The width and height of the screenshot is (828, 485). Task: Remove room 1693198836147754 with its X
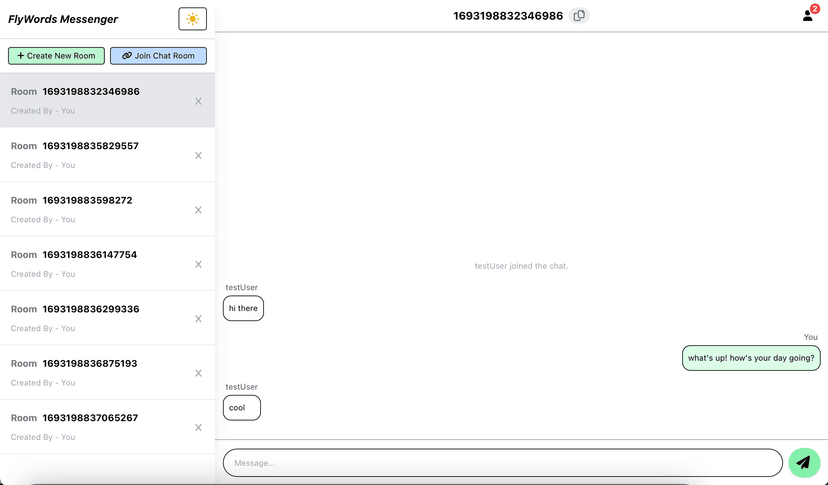pos(198,264)
